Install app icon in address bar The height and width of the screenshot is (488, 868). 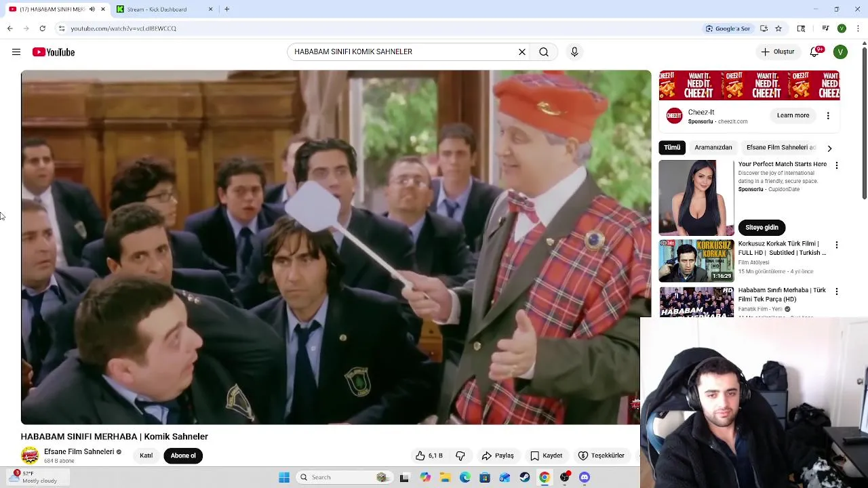pyautogui.click(x=764, y=28)
